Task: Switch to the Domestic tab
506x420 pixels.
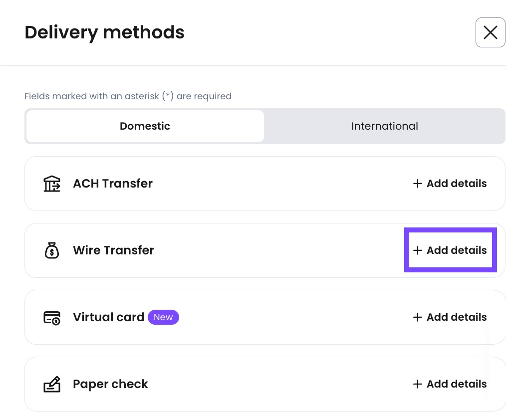Action: [145, 126]
